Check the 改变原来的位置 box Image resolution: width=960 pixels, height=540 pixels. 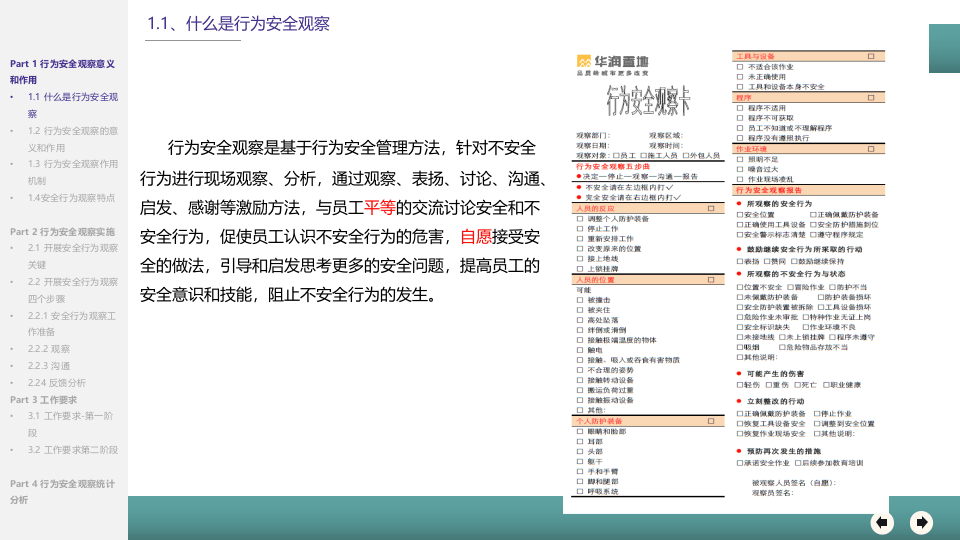pos(580,249)
